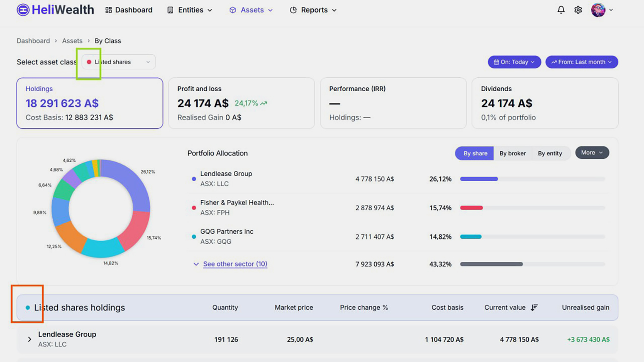Expand the Lendlease Group holdings row
The image size is (644, 362).
point(29,339)
